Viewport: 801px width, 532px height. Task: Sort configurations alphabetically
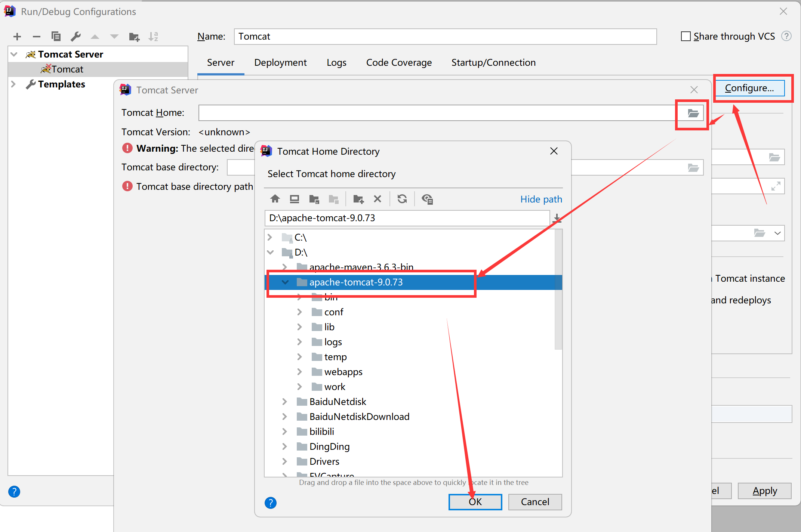(x=153, y=37)
